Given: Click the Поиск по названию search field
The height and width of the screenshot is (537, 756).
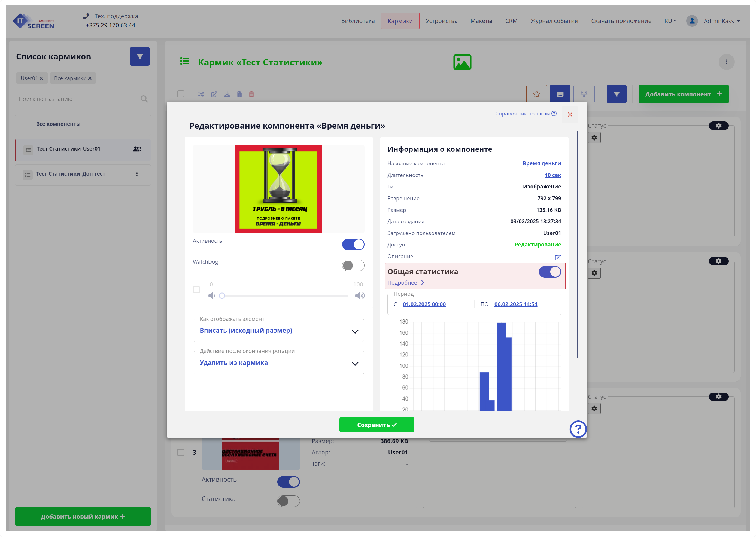Looking at the screenshot, I should [78, 99].
